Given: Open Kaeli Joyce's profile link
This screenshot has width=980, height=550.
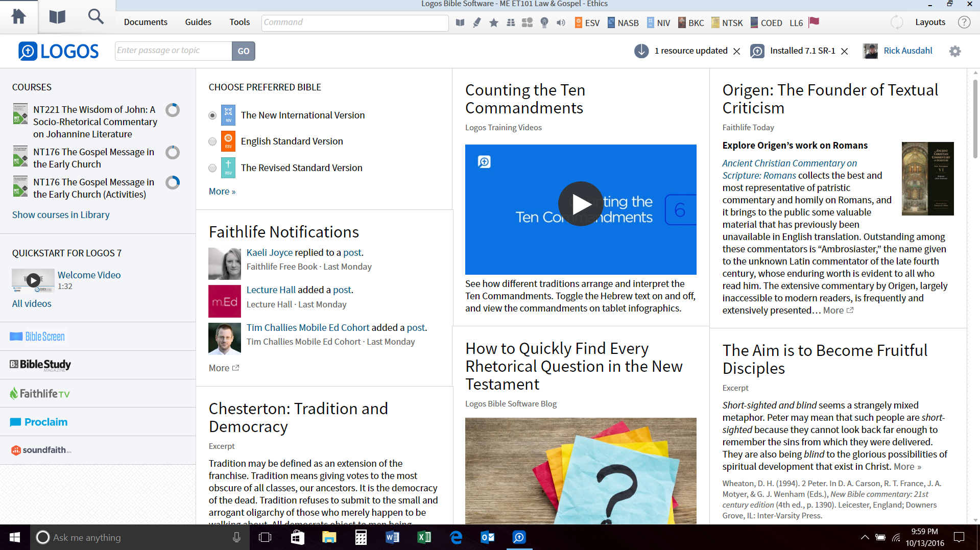Looking at the screenshot, I should pyautogui.click(x=270, y=252).
